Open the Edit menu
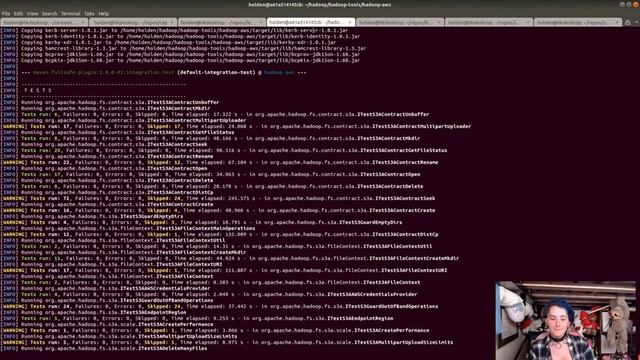640x360 pixels. pos(18,13)
